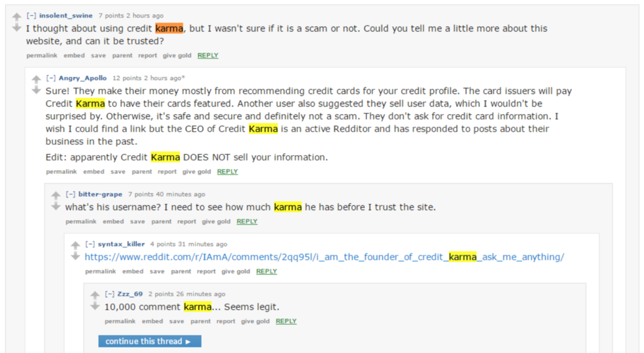
Task: Give gold to bitter-grape's comment
Action: click(x=216, y=221)
